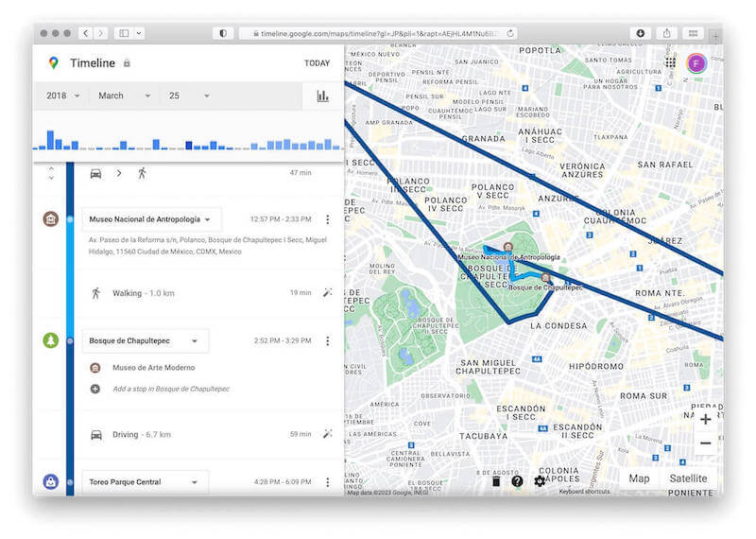756x539 pixels.
Task: Switch to Satellite view
Action: point(688,478)
